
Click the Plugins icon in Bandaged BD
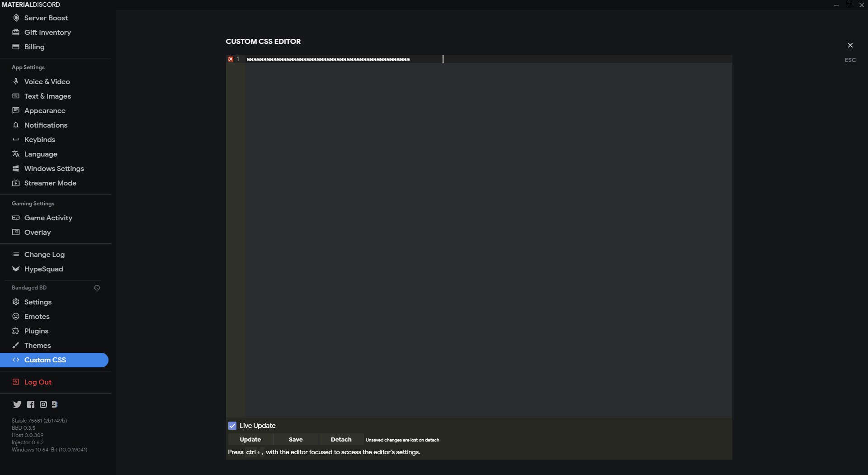(16, 331)
